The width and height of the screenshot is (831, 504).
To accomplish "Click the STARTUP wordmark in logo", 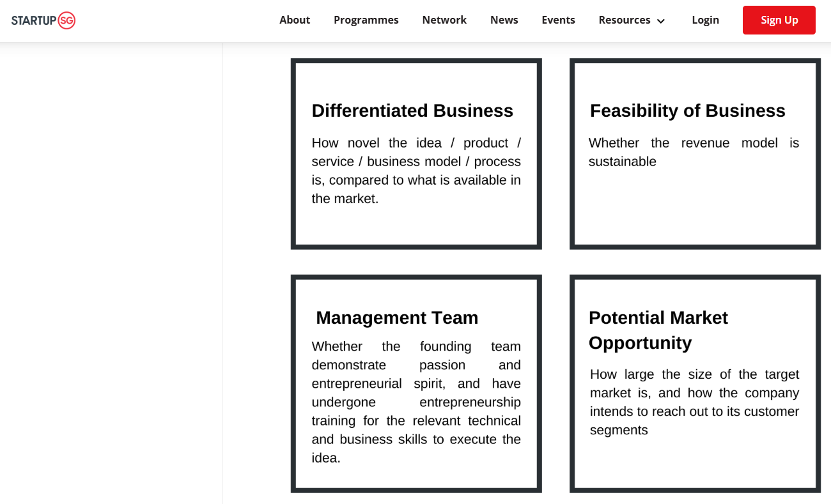I will (34, 20).
